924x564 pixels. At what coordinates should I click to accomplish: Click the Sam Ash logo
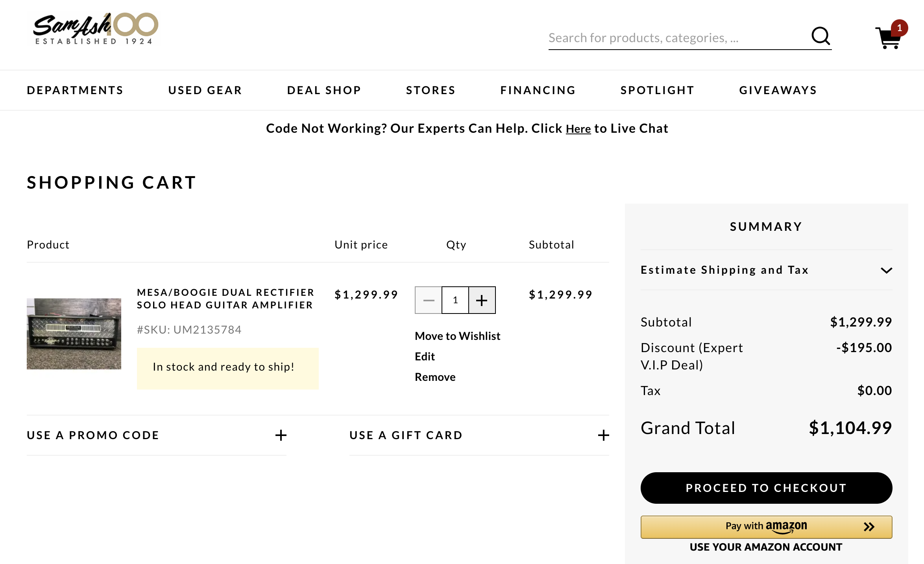(95, 29)
